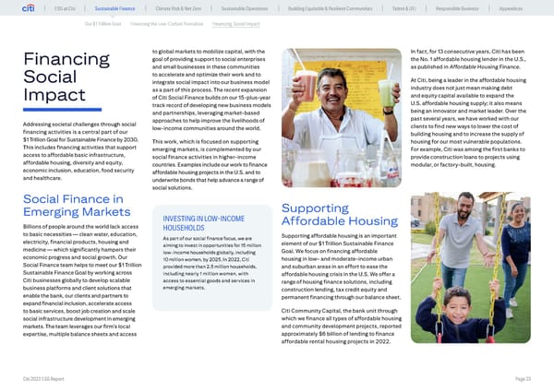Screen dimensions: 554x392
Task: Click the photo of the smiling shopkeeper
Action: pyautogui.click(x=332, y=100)
